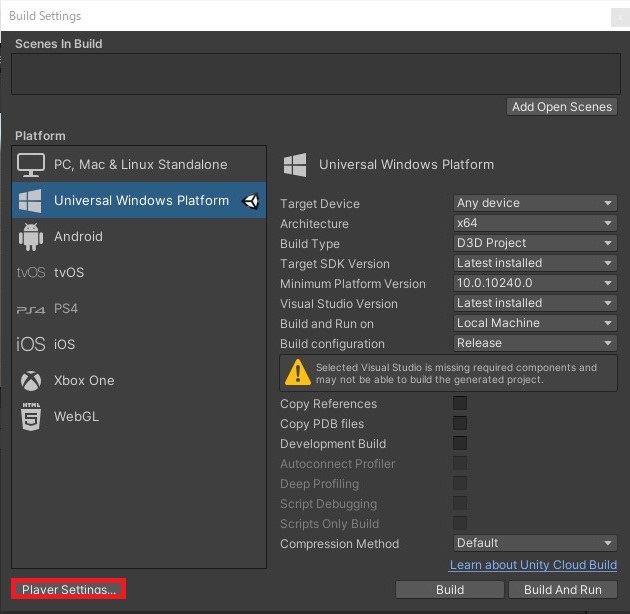Enable the Copy PDB files checkbox
This screenshot has height=614, width=630.
[460, 423]
